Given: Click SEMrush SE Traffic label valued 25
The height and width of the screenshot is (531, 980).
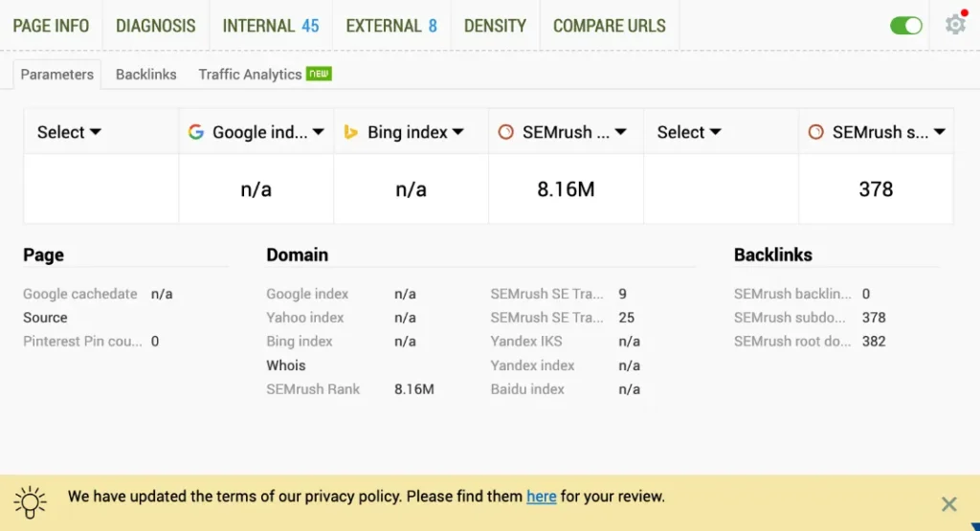Looking at the screenshot, I should click(x=546, y=318).
